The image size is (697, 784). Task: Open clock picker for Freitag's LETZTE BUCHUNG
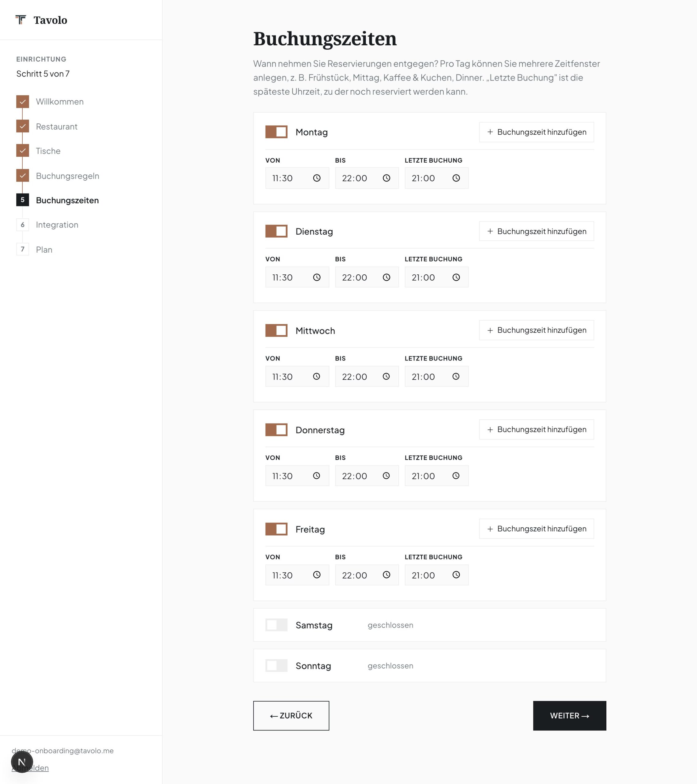pyautogui.click(x=456, y=575)
